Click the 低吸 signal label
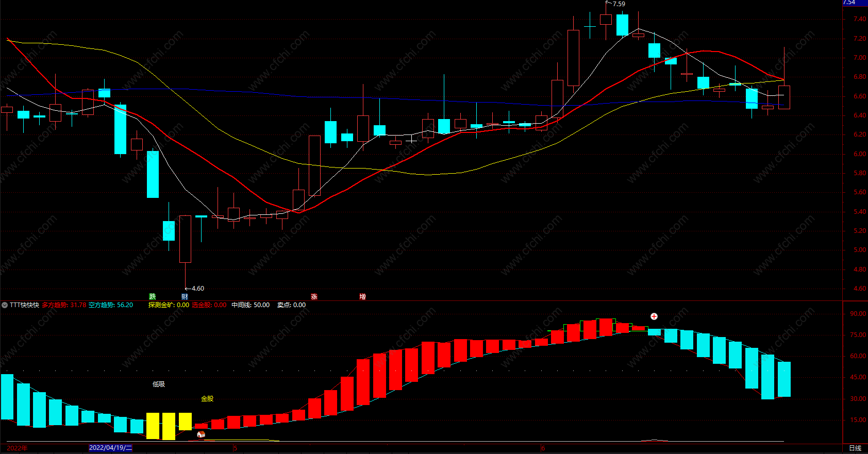The width and height of the screenshot is (868, 454). click(159, 384)
